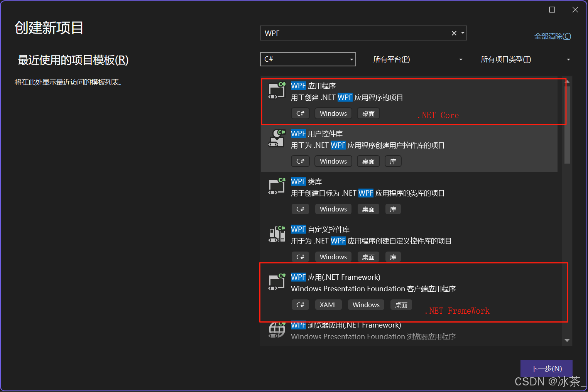Click 桌面 tag under WPF 应用(.NET Framework)
This screenshot has height=392, width=588.
(x=401, y=305)
